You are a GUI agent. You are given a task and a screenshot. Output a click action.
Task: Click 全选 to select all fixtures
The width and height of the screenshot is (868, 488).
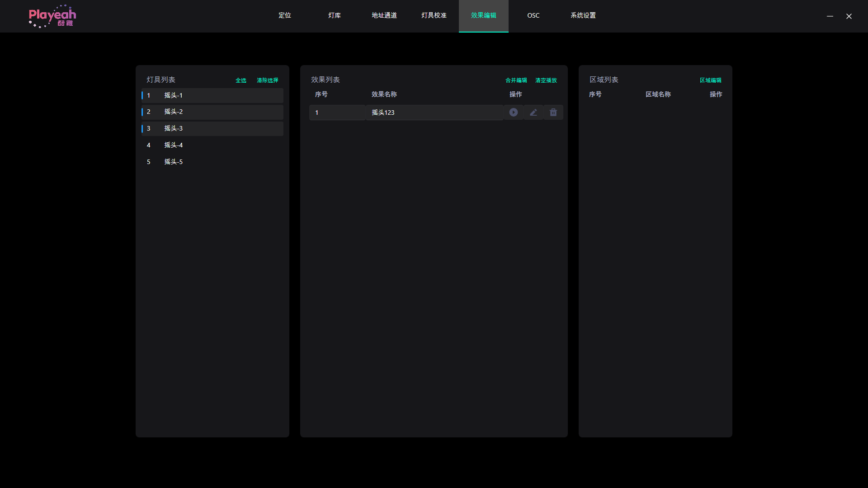241,80
